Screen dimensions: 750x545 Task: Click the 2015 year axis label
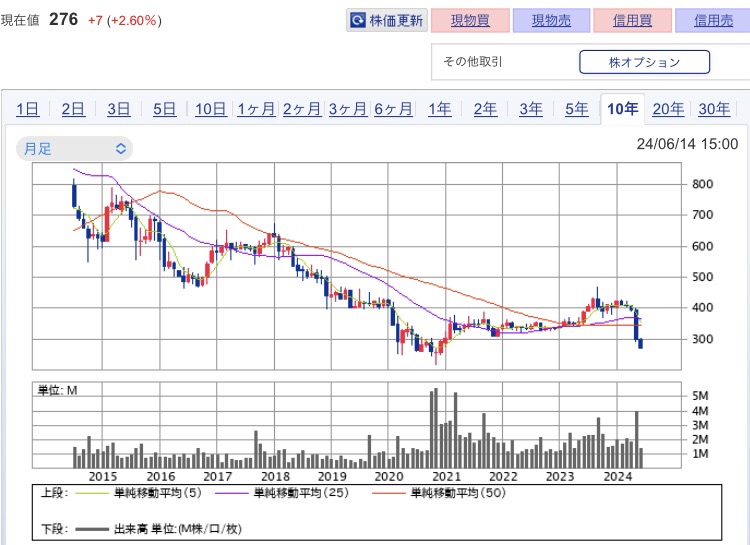pyautogui.click(x=103, y=477)
